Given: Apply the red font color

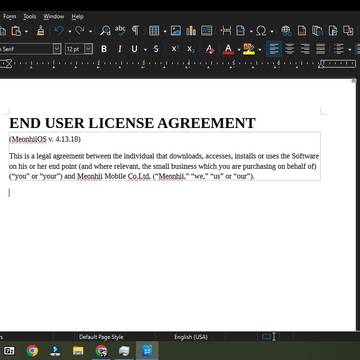Looking at the screenshot, I should click(228, 49).
